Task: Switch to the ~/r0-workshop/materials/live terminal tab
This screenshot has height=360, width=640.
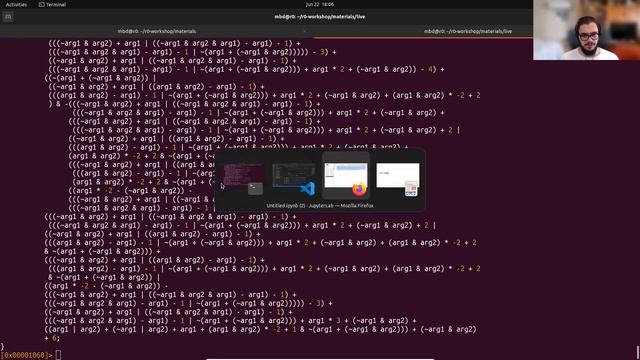Action: pyautogui.click(x=467, y=31)
